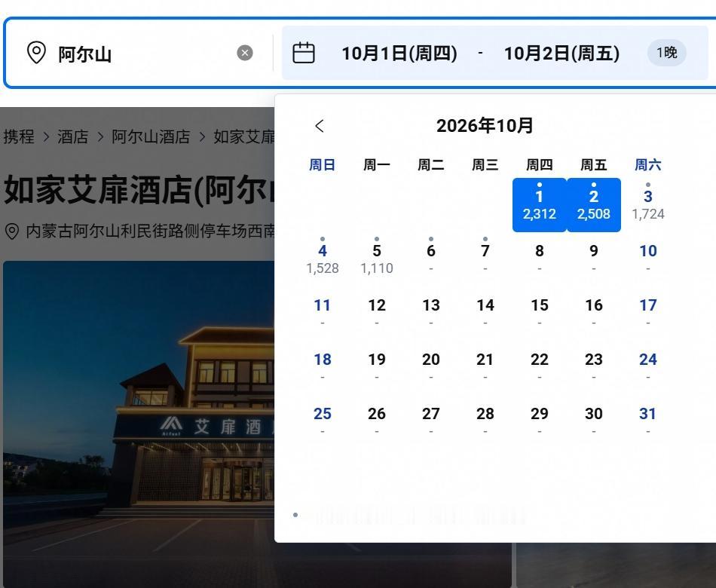
Task: Select check-in date 10月1日(周四)
Action: (x=399, y=53)
